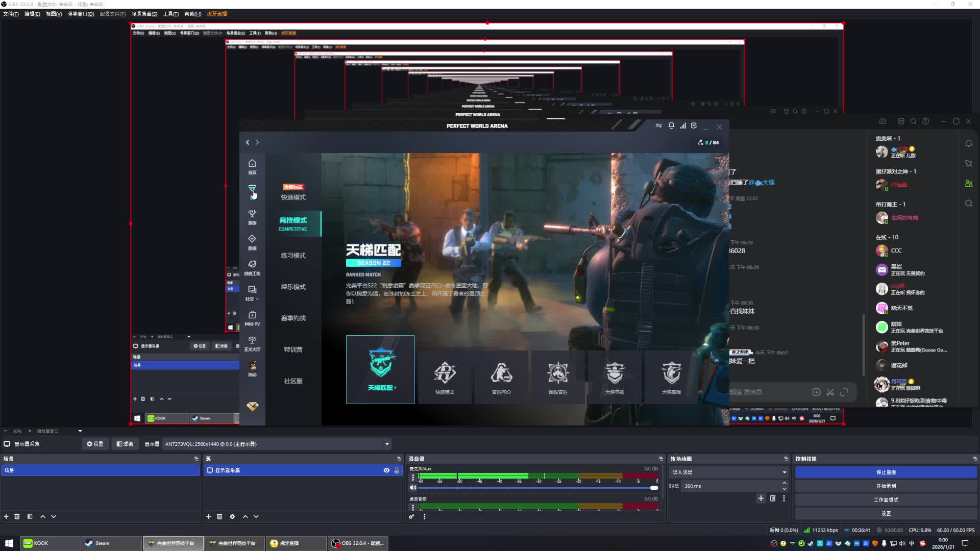This screenshot has height=551, width=980.
Task: Add a transition with plus icon
Action: [x=761, y=498]
